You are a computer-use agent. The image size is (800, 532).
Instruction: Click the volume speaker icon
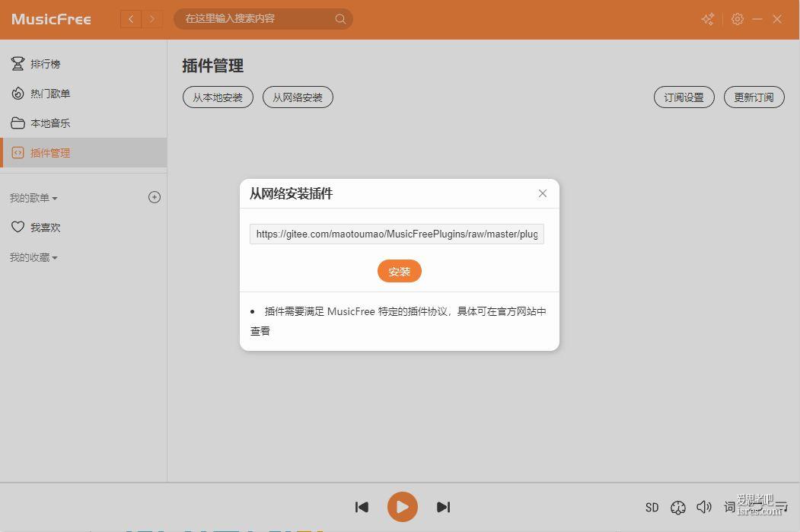click(704, 507)
